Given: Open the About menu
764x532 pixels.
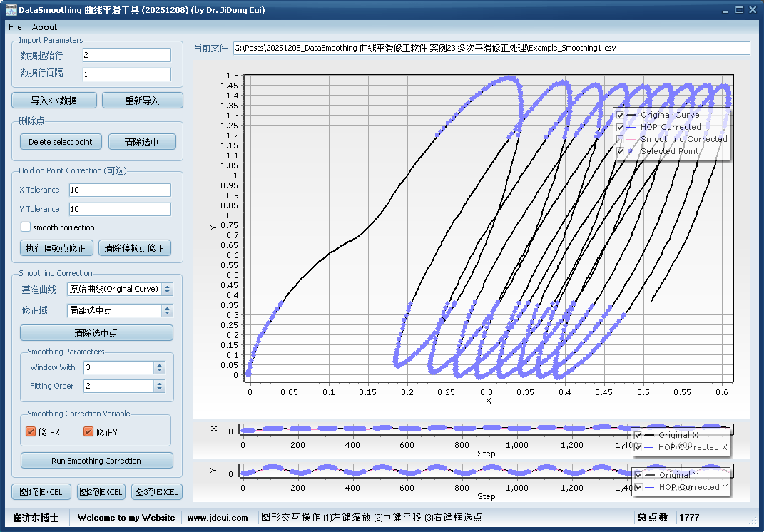Looking at the screenshot, I should pyautogui.click(x=45, y=26).
